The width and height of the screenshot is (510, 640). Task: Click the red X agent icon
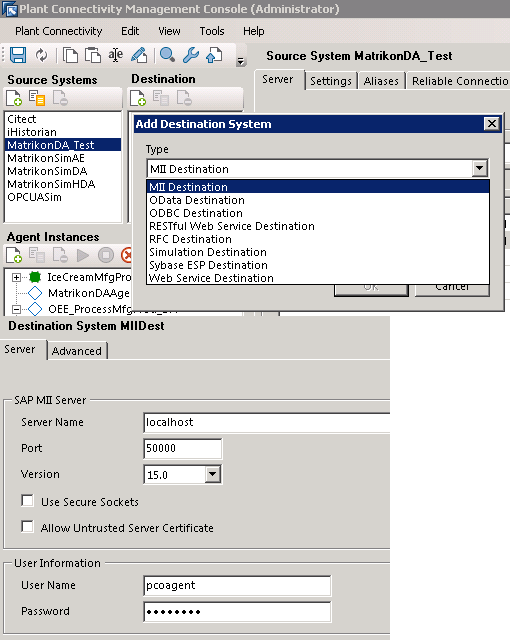pyautogui.click(x=127, y=256)
